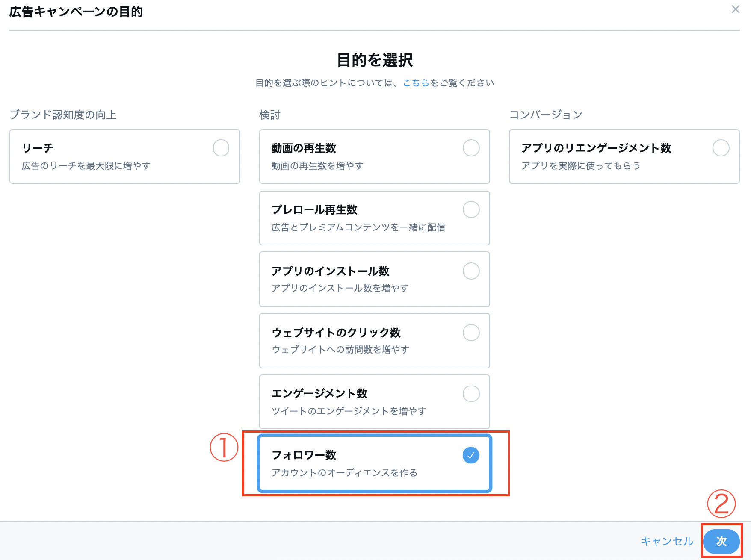Choose the エンゲージメント数 radio button
751x560 pixels.
click(x=471, y=394)
